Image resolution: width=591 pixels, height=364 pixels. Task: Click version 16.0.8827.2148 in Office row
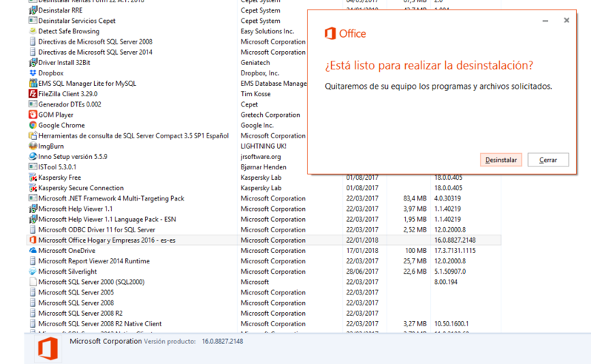(455, 240)
